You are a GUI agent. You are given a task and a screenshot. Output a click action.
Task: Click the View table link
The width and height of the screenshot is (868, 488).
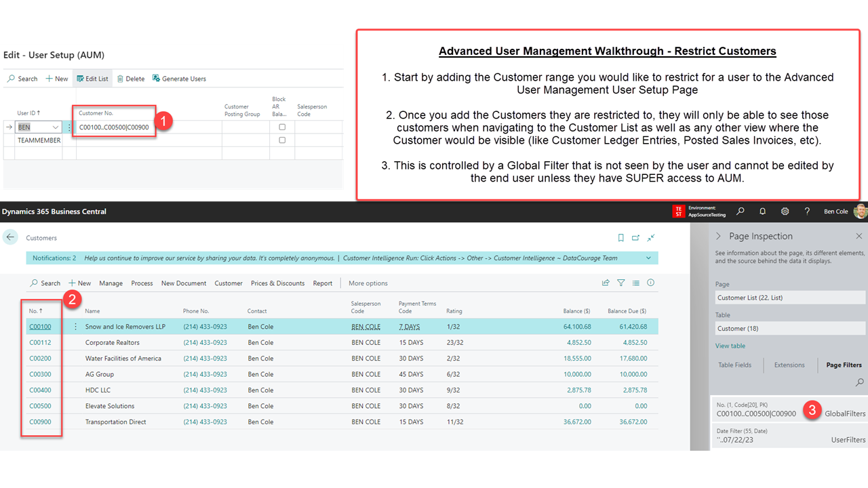(730, 346)
